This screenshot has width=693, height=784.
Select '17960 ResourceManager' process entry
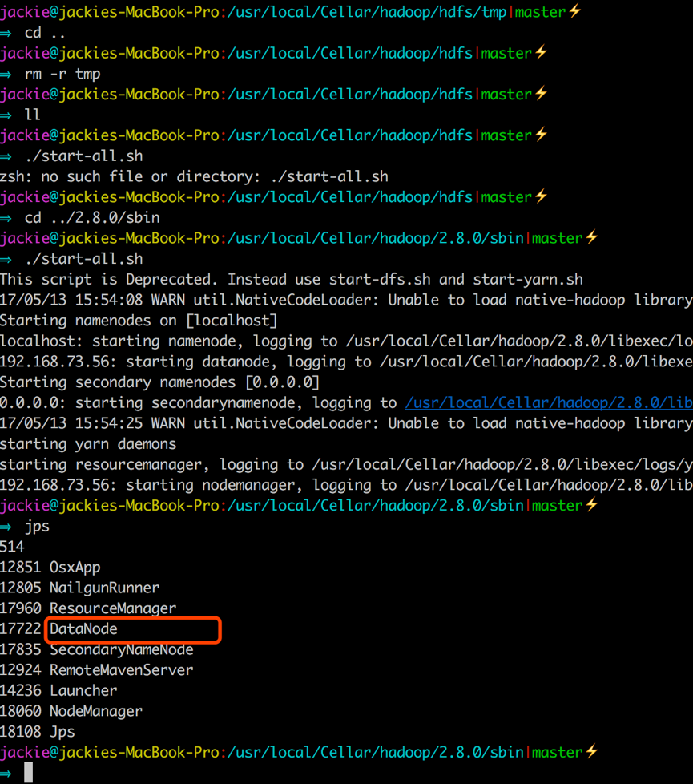[x=88, y=608]
